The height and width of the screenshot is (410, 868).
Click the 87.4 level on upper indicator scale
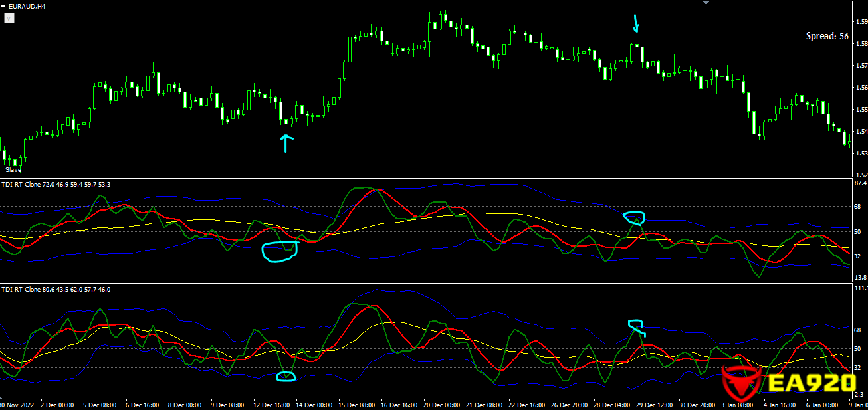860,183
